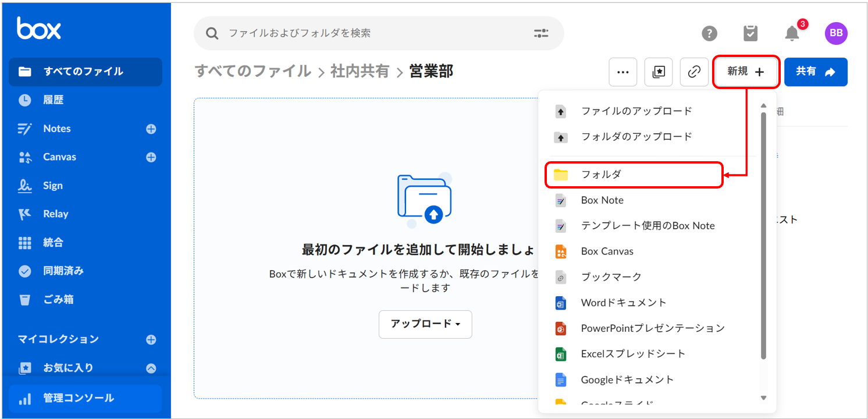Click the help question mark icon
Viewport: 868px width, 419px height.
(x=709, y=34)
